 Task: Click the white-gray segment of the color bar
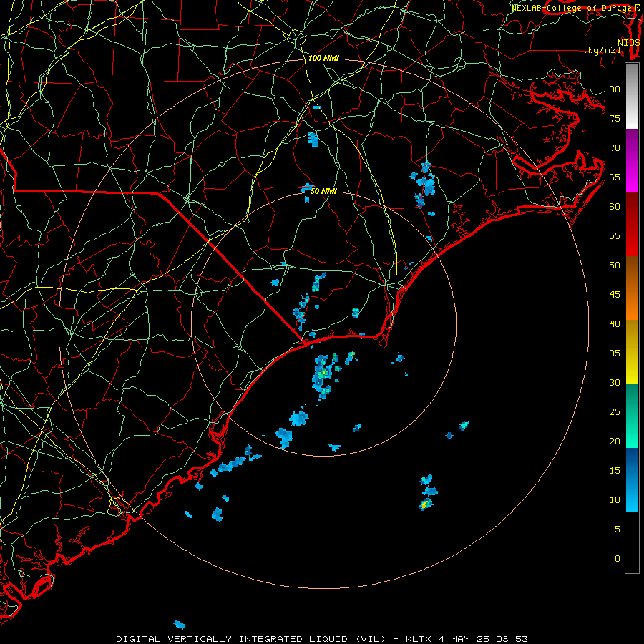[x=632, y=97]
